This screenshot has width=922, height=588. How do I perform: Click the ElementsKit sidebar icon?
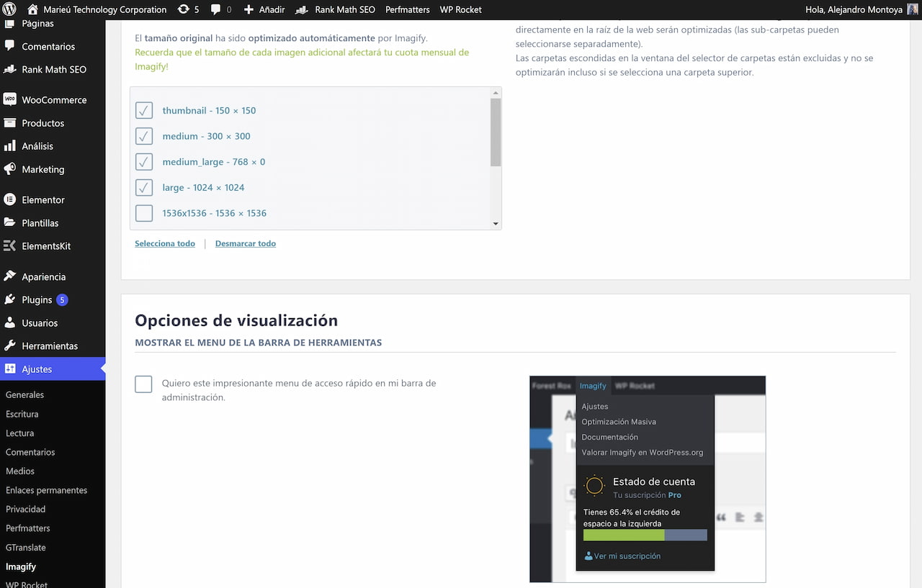point(9,246)
